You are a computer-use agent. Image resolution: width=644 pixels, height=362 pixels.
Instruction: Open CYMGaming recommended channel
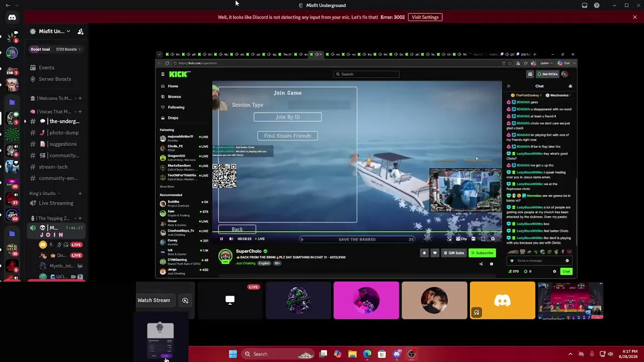pyautogui.click(x=184, y=261)
